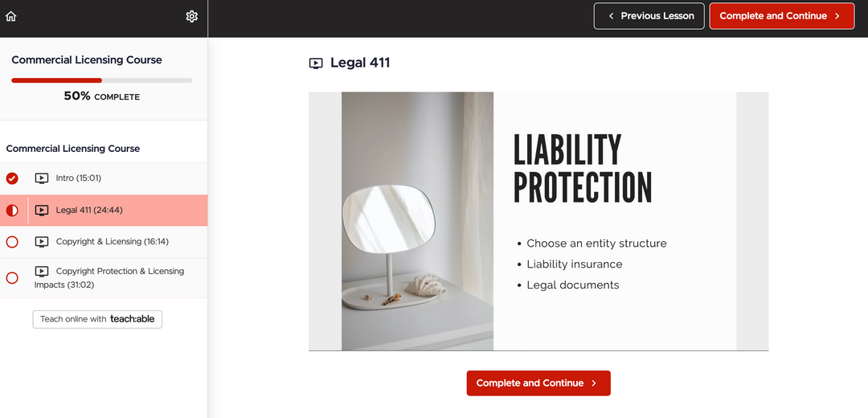This screenshot has width=868, height=418.
Task: Toggle the half-complete circle for Legal 411
Action: tap(12, 211)
